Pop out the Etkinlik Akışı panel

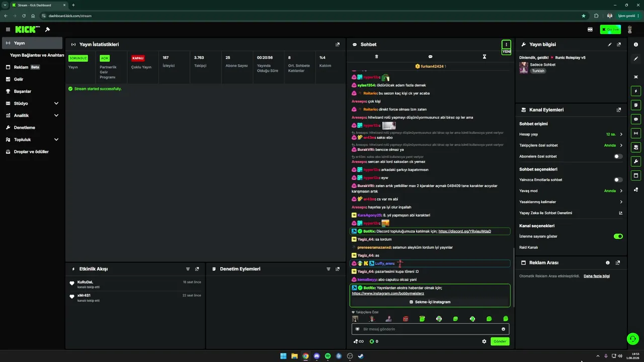(197, 269)
